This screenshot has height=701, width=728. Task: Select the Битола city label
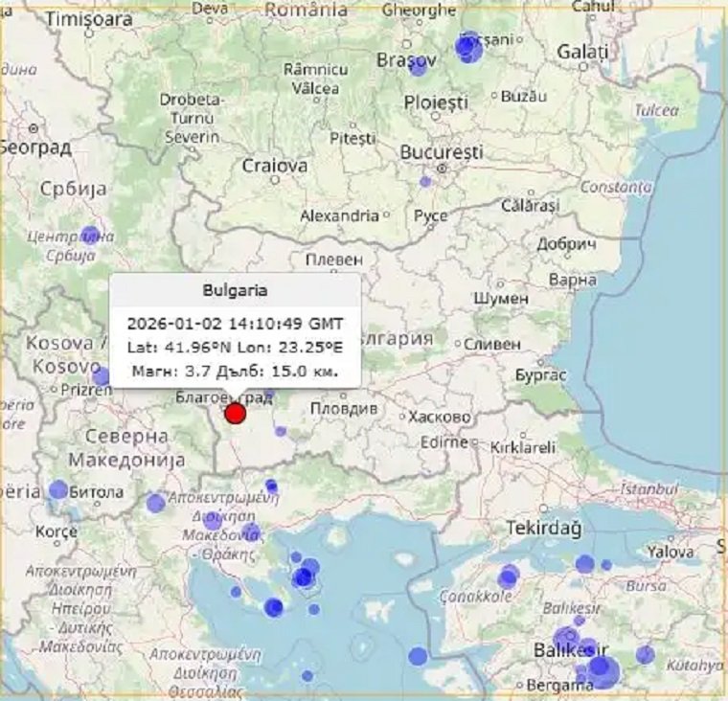click(x=96, y=491)
